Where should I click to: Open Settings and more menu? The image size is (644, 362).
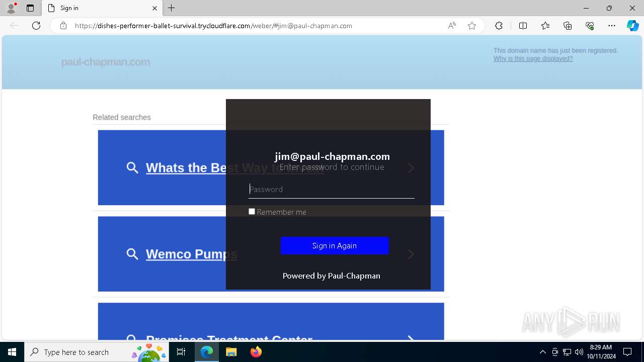(x=612, y=26)
